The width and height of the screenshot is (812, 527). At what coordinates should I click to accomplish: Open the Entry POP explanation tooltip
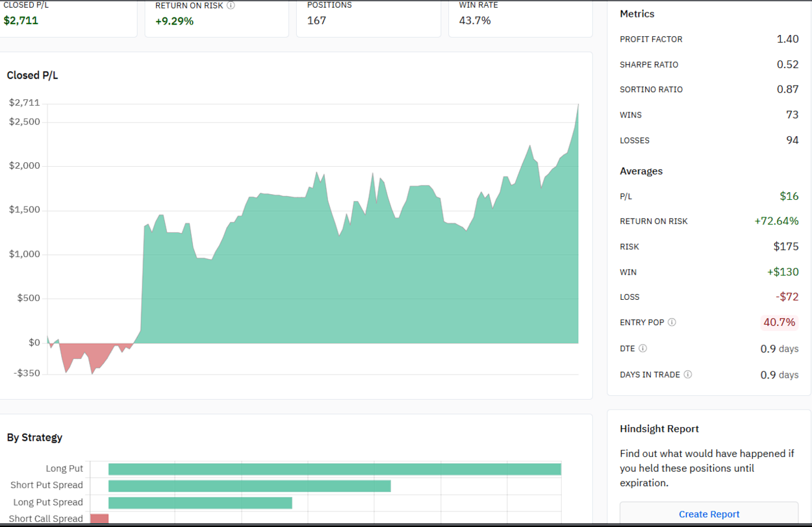pyautogui.click(x=672, y=322)
